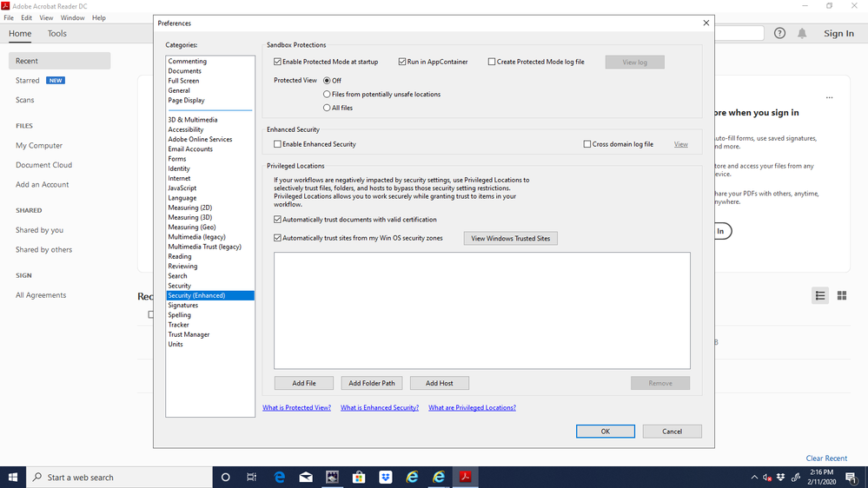Click the muted volume tray icon
The height and width of the screenshot is (488, 868).
click(x=767, y=477)
